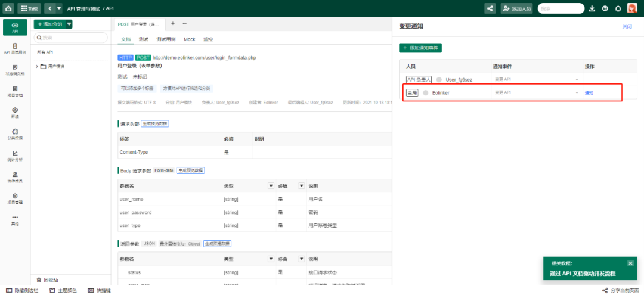644x295 pixels.
Task: Choose 主题颜色 in the bottom bar
Action: click(x=64, y=290)
